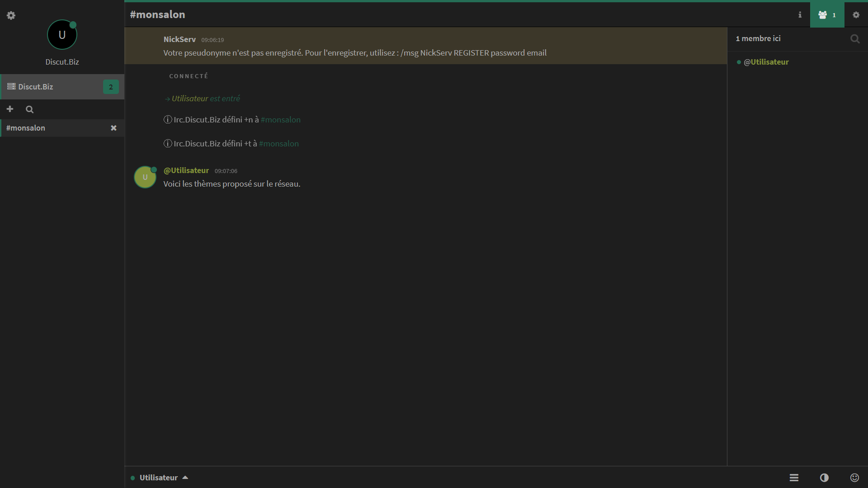
Task: Open the hamburger menu icon at bottom
Action: click(794, 478)
